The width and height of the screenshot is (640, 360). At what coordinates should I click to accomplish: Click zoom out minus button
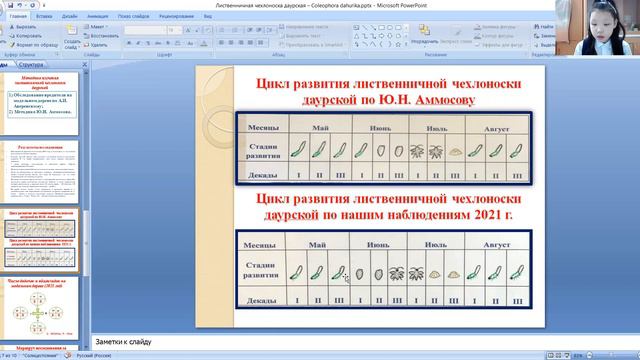[x=589, y=356]
